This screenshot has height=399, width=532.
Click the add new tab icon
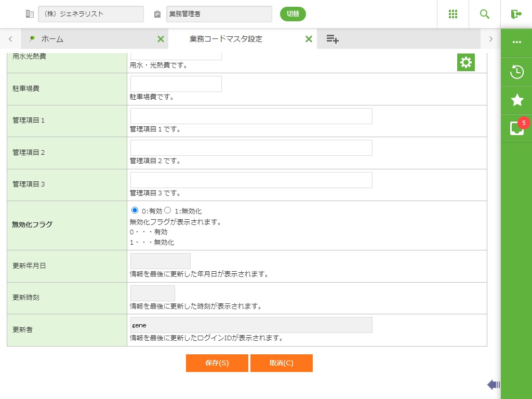(x=332, y=39)
